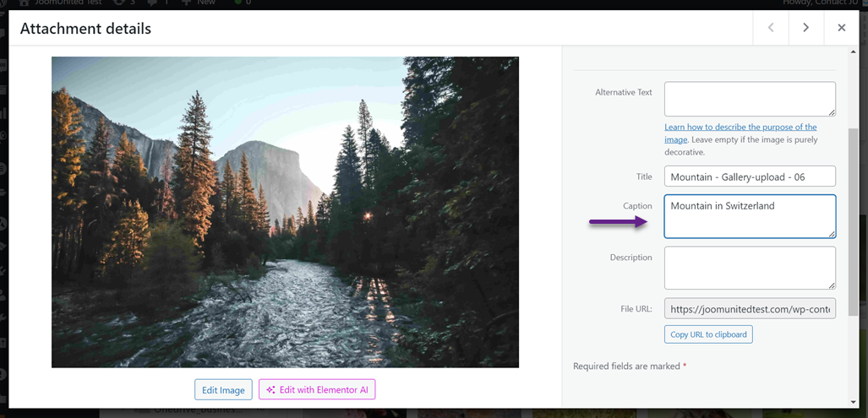868x418 pixels.
Task: Copy URL to clipboard
Action: (708, 334)
